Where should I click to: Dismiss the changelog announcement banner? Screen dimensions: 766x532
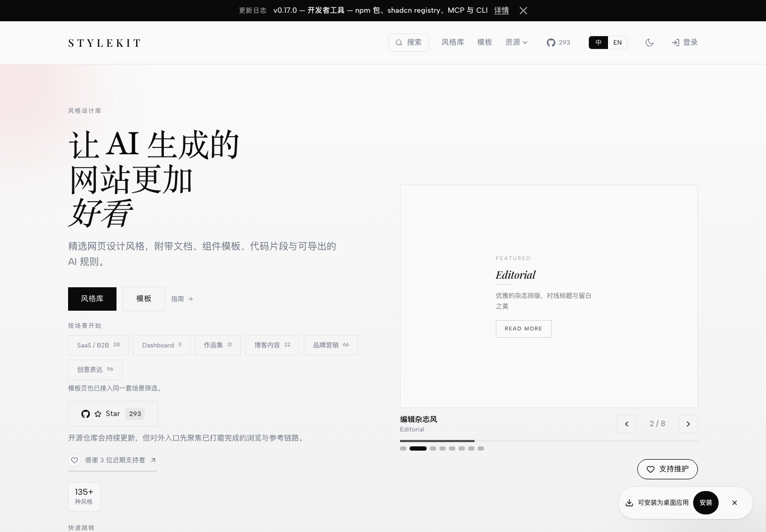pyautogui.click(x=523, y=11)
